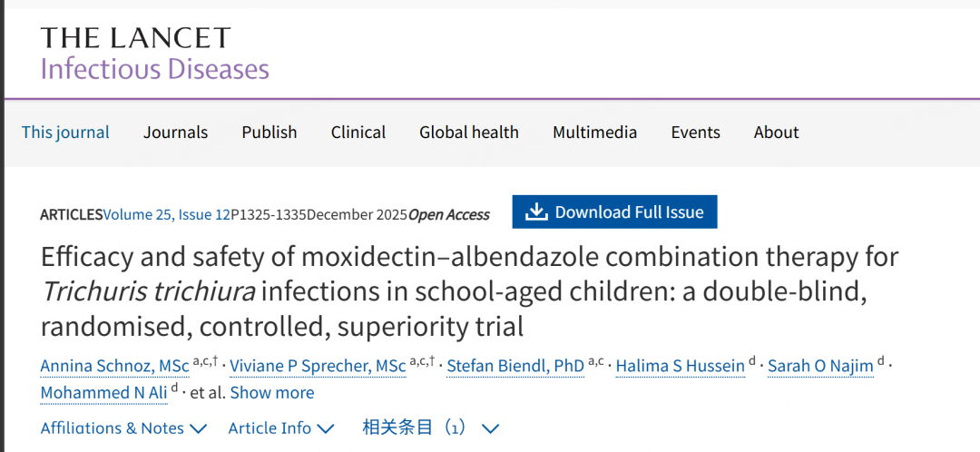Show more authors

click(x=271, y=393)
